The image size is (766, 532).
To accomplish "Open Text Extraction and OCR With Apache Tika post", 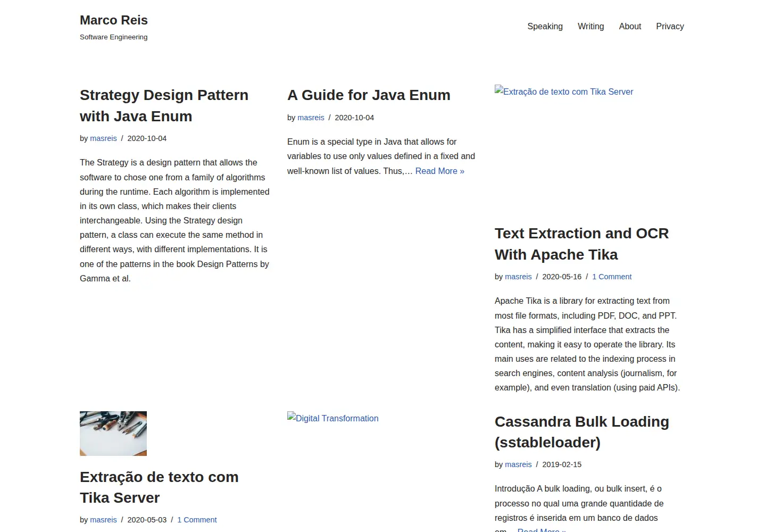I will click(581, 244).
